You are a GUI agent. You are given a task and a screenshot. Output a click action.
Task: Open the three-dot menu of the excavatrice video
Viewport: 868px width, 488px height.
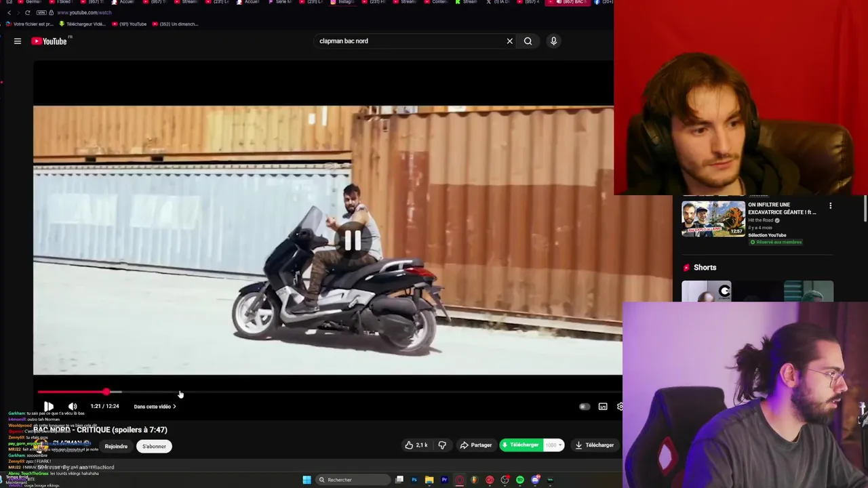pyautogui.click(x=830, y=205)
